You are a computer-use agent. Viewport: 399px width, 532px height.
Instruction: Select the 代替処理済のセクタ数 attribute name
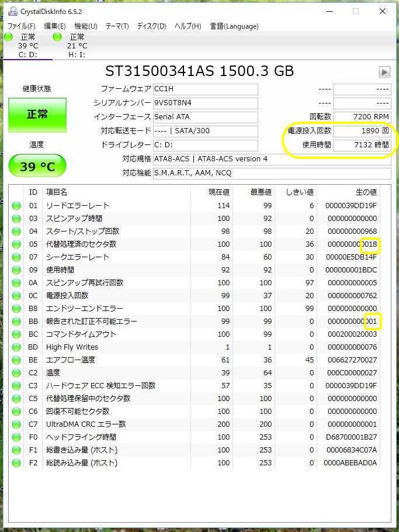coord(81,244)
